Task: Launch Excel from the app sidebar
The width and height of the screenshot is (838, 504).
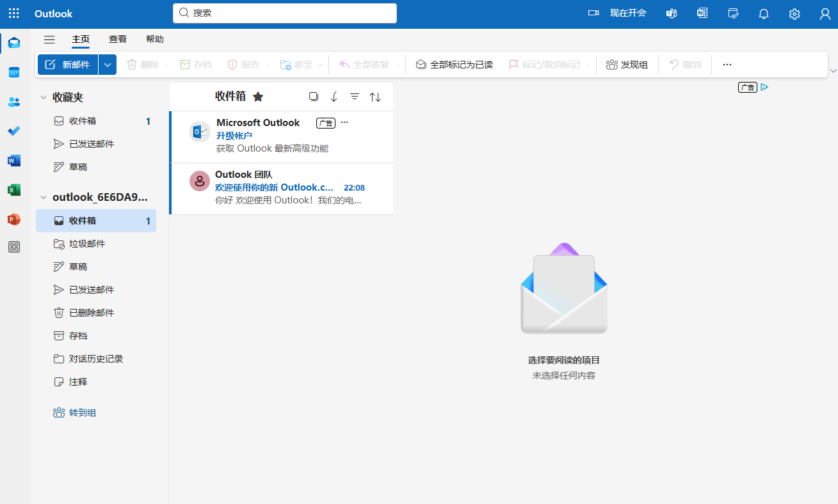Action: (x=14, y=190)
